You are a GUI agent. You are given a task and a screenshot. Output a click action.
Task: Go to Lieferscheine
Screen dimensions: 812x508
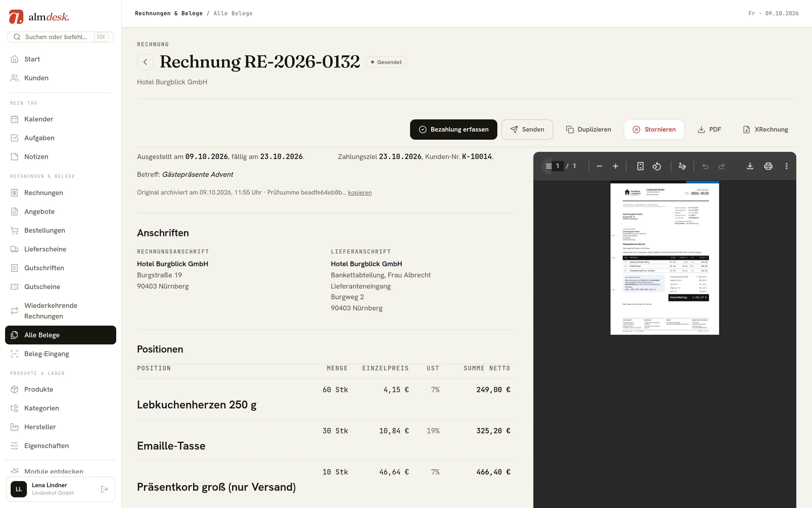point(60,249)
